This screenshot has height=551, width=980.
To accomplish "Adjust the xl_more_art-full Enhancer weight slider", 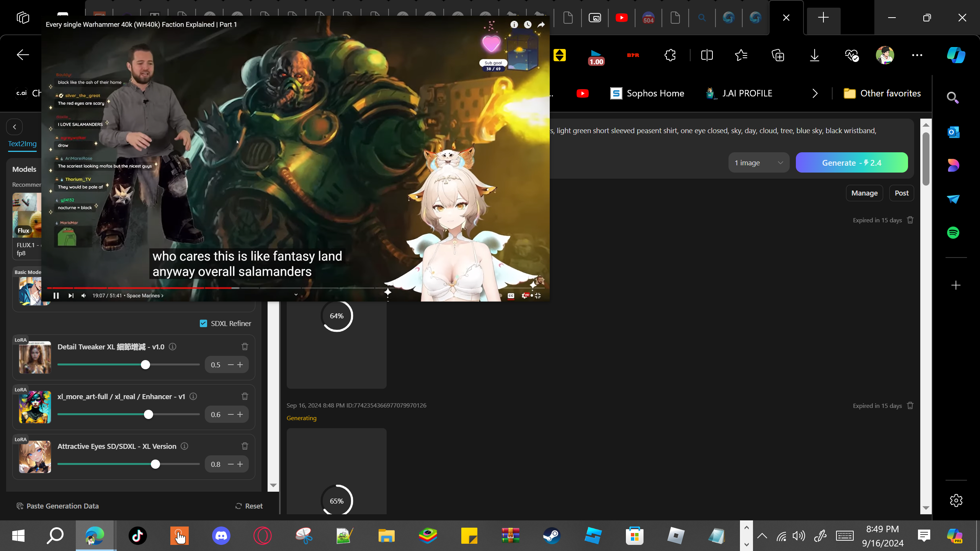I will tap(129, 414).
